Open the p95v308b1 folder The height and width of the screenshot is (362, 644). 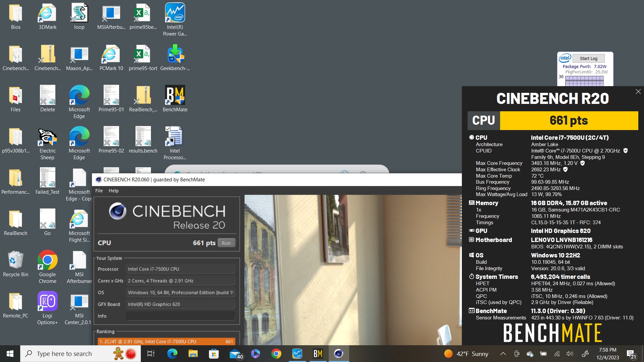15,140
